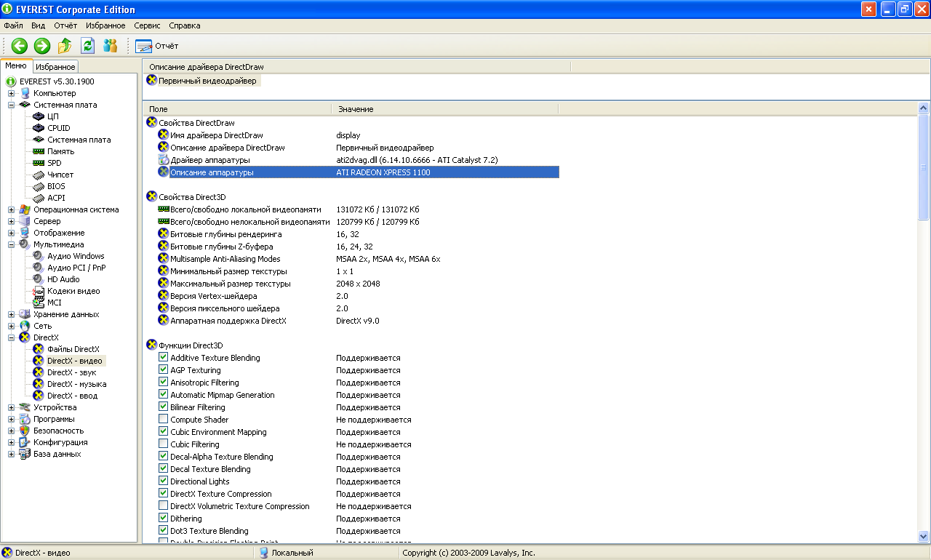The width and height of the screenshot is (931, 560).
Task: Open the Сервис menu
Action: 147,25
